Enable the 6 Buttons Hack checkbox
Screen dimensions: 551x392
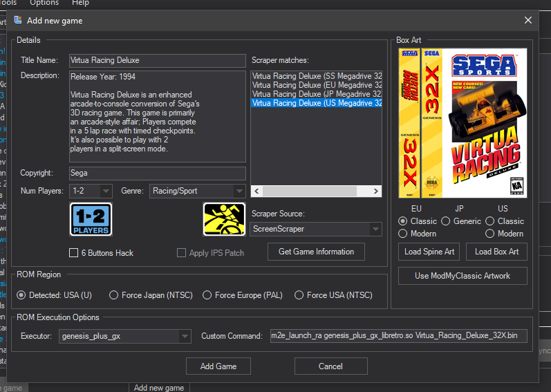73,253
